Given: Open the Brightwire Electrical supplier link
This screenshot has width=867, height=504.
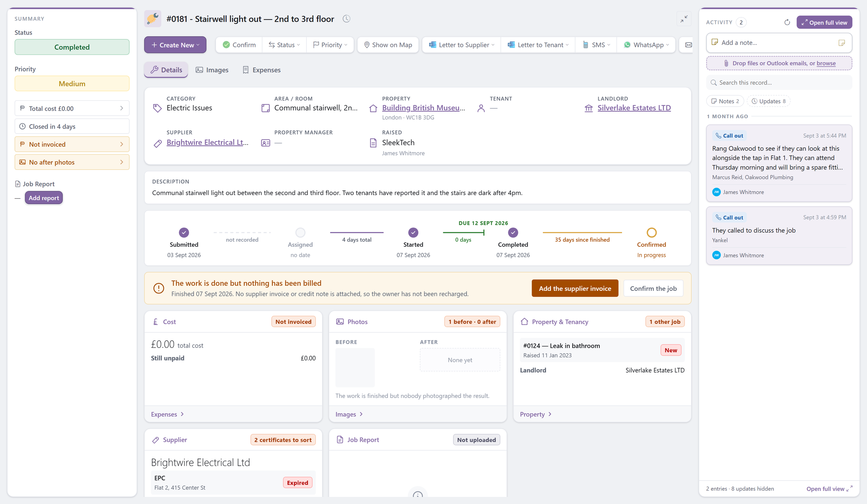Looking at the screenshot, I should click(x=207, y=142).
